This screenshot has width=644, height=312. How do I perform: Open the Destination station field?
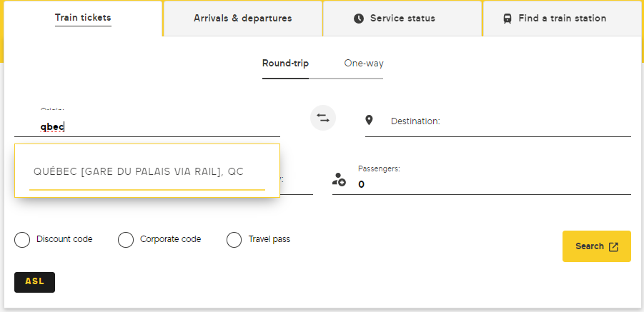coord(507,122)
